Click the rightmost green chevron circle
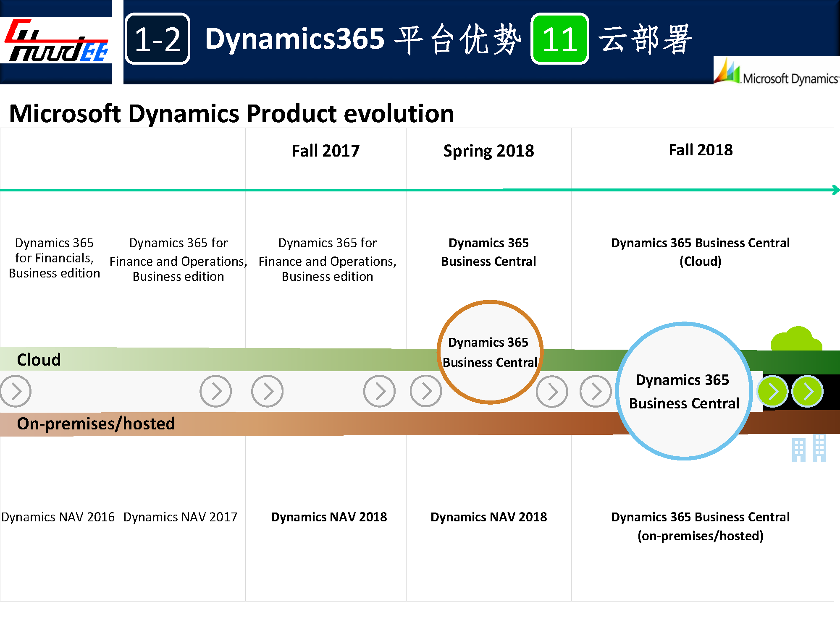The height and width of the screenshot is (633, 840). [x=807, y=392]
